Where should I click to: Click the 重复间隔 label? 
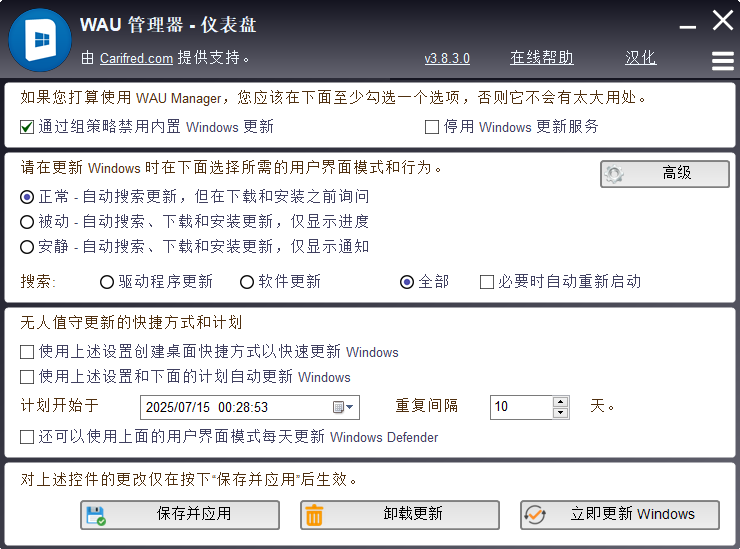pyautogui.click(x=427, y=405)
